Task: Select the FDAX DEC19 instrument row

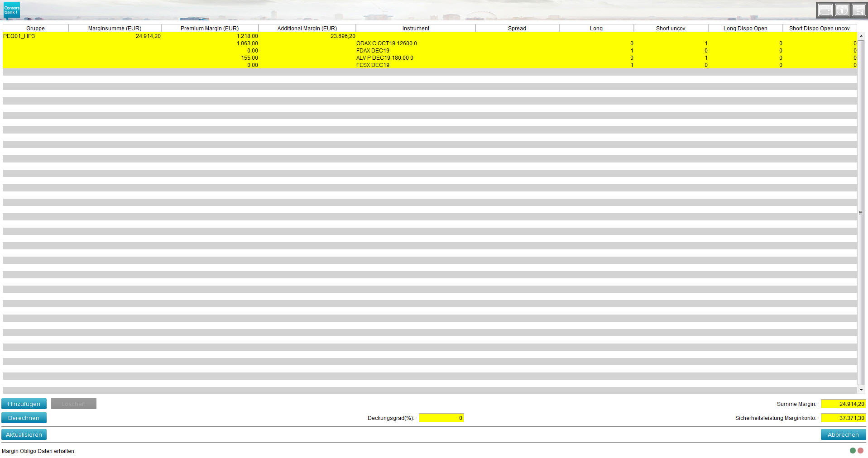Action: point(430,51)
